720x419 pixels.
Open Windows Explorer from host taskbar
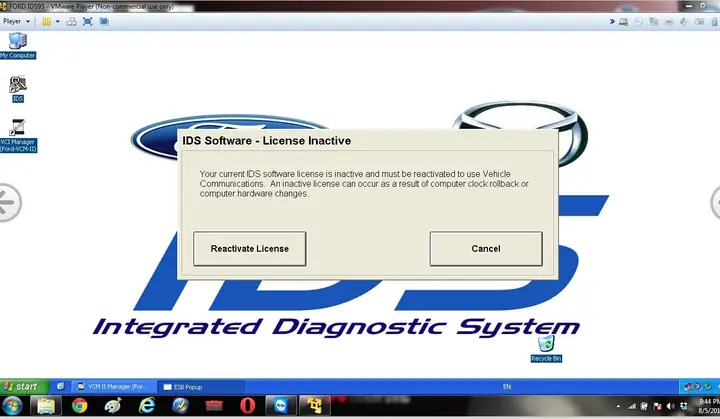click(x=45, y=406)
